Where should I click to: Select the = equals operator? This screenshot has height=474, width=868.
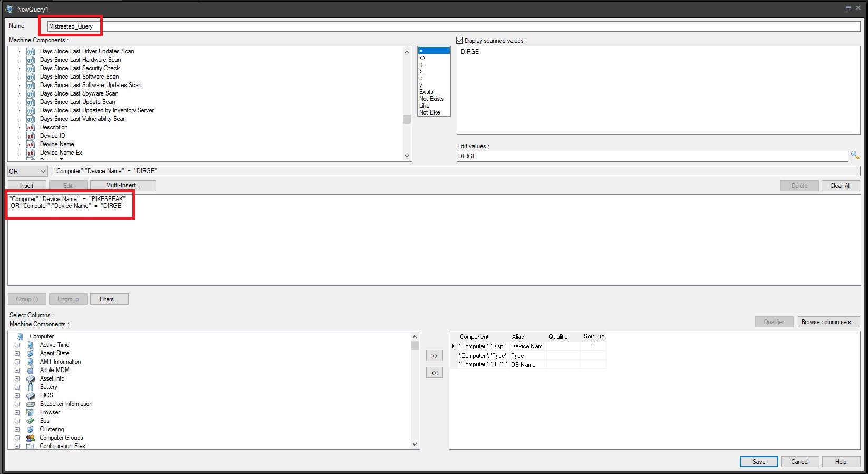[x=433, y=51]
